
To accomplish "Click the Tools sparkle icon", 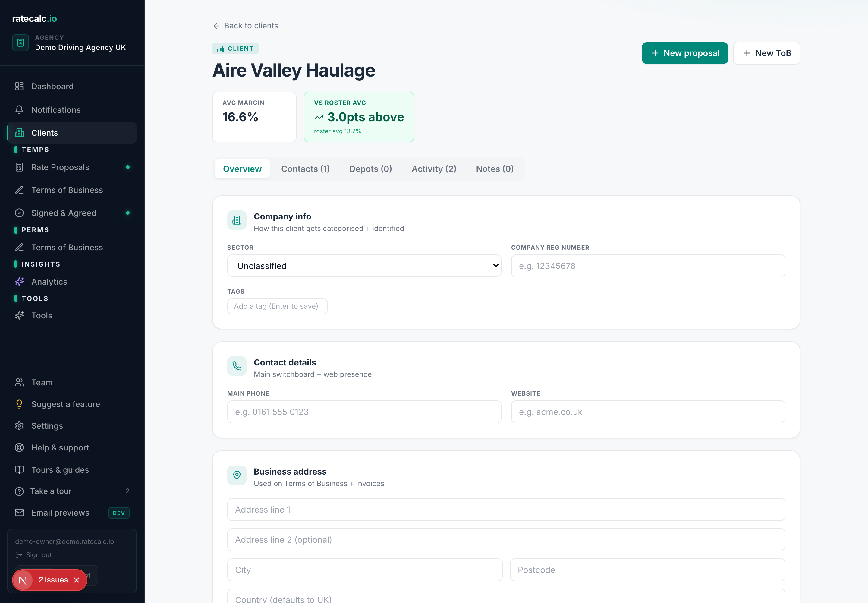I will pyautogui.click(x=19, y=315).
